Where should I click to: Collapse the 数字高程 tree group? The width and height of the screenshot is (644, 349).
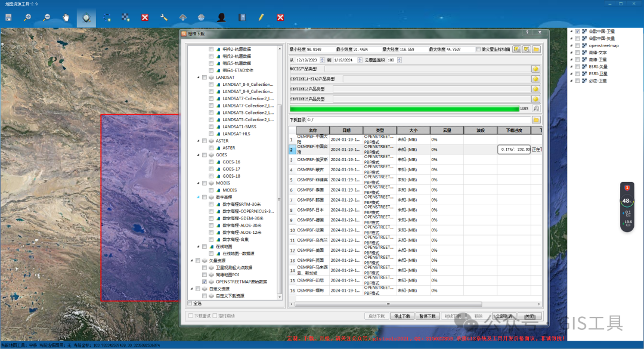click(199, 197)
